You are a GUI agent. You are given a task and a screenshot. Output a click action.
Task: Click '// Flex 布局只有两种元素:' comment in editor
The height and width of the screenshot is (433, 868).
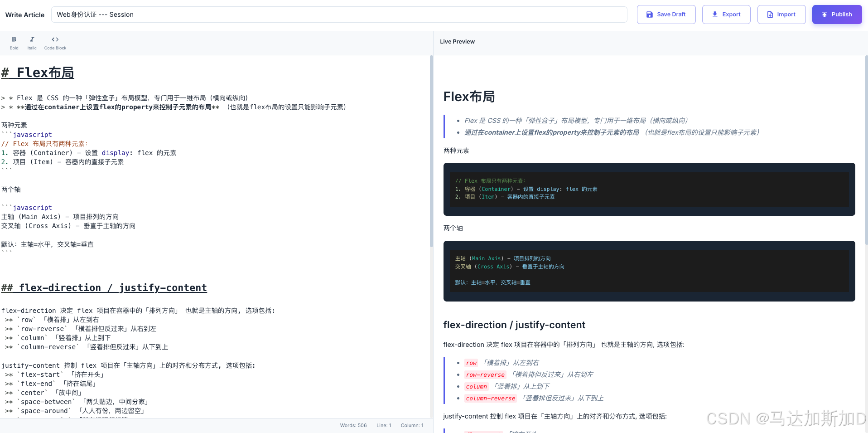click(44, 144)
